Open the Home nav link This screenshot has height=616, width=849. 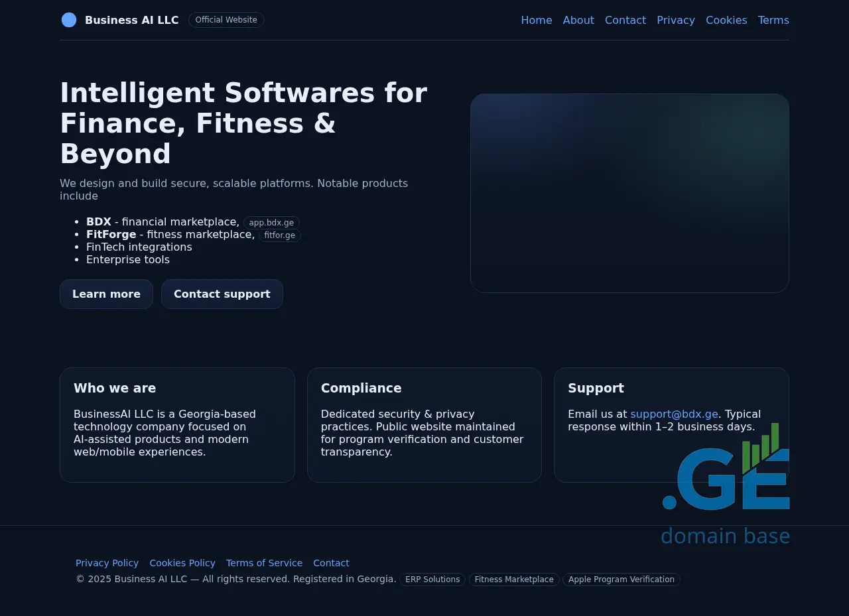[536, 20]
